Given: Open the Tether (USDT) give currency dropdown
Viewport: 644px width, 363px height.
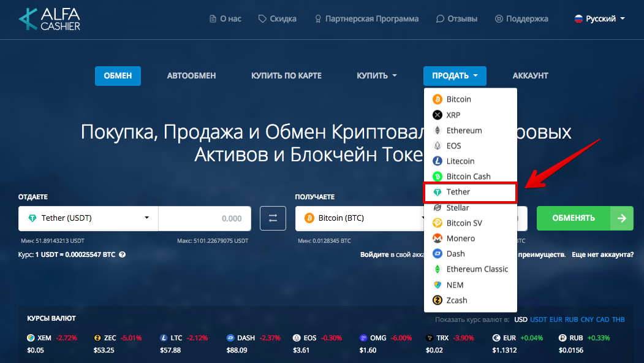Looking at the screenshot, I should (88, 218).
